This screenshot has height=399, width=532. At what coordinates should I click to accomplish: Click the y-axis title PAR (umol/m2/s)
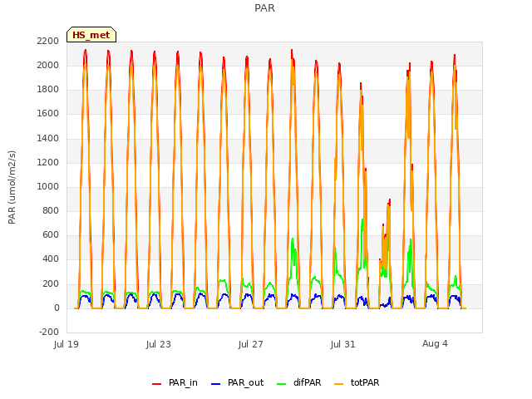[x=12, y=187]
